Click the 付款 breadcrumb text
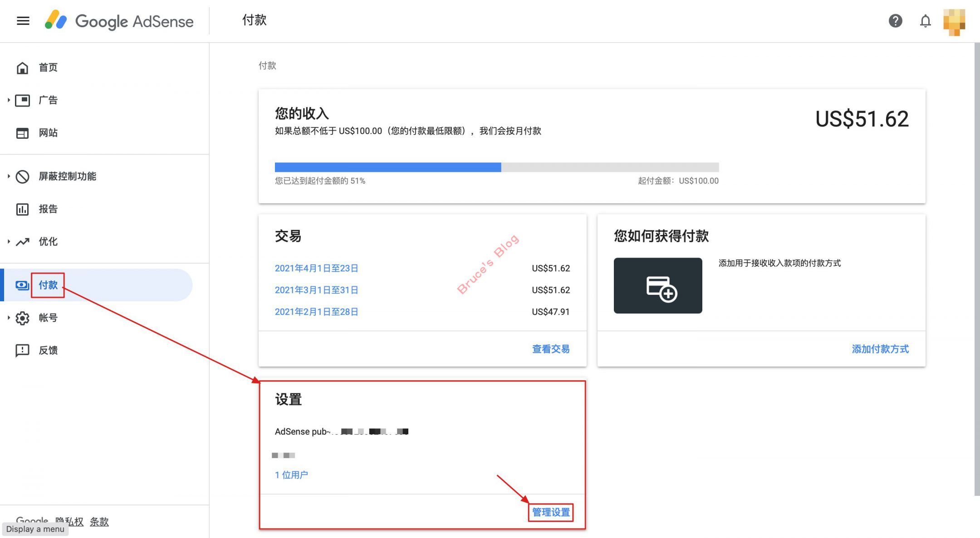This screenshot has height=538, width=980. tap(267, 66)
